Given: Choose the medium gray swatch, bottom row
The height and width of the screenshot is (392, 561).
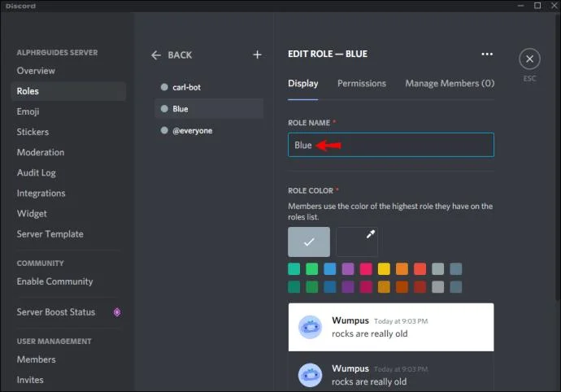Looking at the screenshot, I should (x=438, y=287).
